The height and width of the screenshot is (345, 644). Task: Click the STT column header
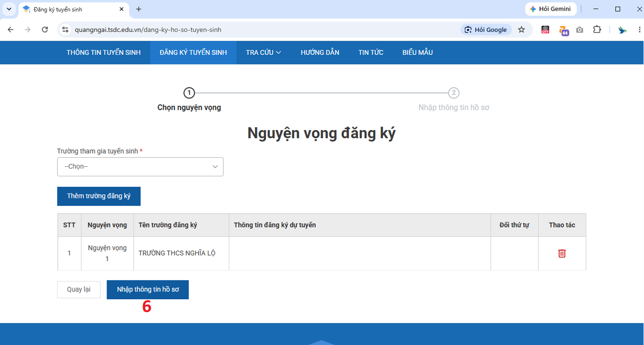tap(69, 225)
